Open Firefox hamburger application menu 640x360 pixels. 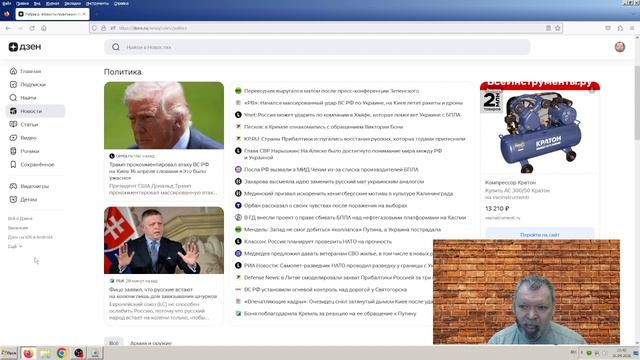click(x=632, y=28)
